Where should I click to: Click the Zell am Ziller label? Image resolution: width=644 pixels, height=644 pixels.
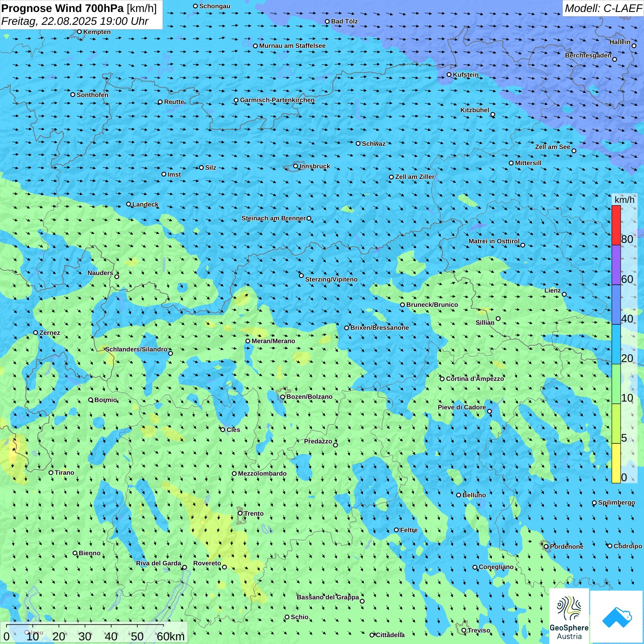pyautogui.click(x=415, y=177)
